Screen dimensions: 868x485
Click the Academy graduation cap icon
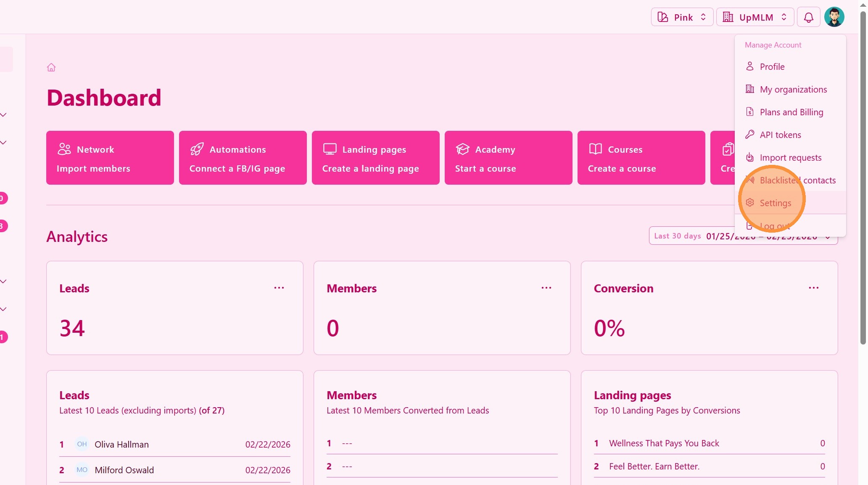462,149
